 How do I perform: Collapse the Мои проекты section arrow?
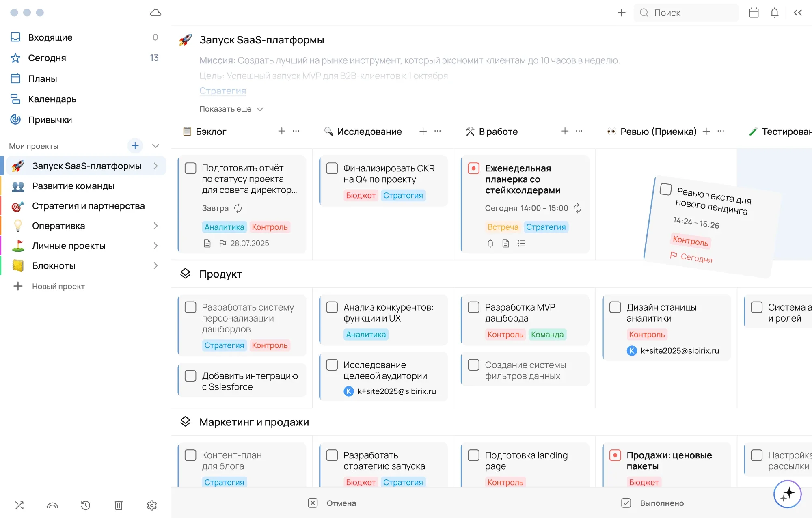(x=155, y=146)
